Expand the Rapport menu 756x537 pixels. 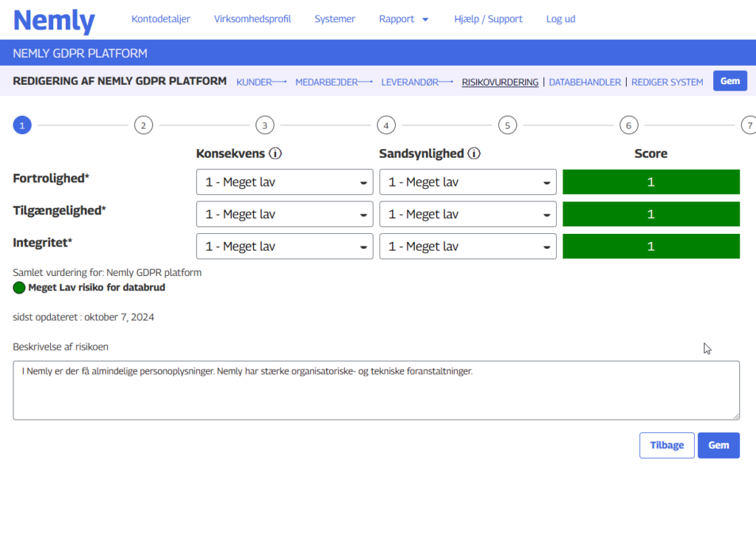[403, 19]
